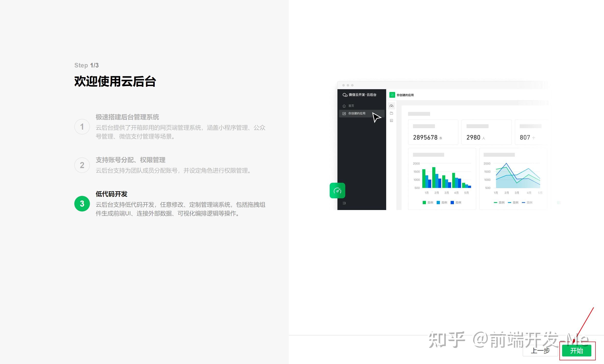The height and width of the screenshot is (364, 604).
Task: Click the 微信云开发 cloud logo icon
Action: 345,95
